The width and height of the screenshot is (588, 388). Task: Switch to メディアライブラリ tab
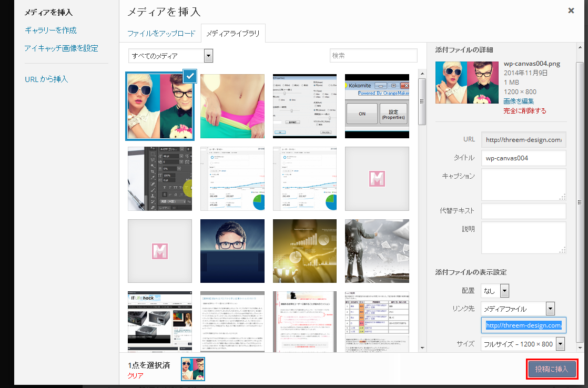click(233, 33)
